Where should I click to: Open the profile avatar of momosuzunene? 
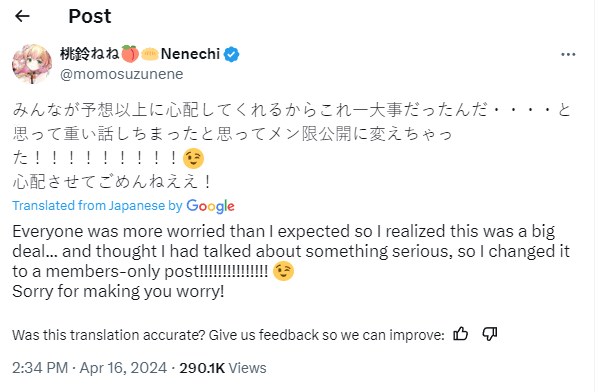tap(32, 63)
